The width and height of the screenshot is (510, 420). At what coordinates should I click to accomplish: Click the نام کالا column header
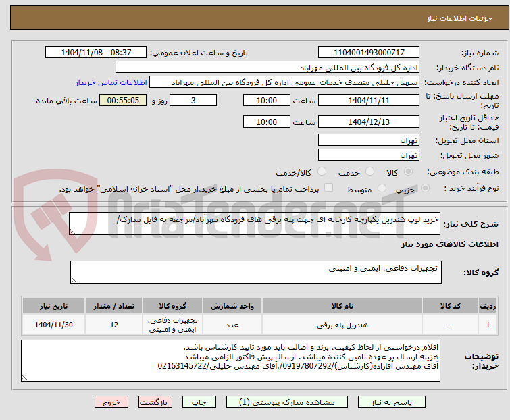342,306
